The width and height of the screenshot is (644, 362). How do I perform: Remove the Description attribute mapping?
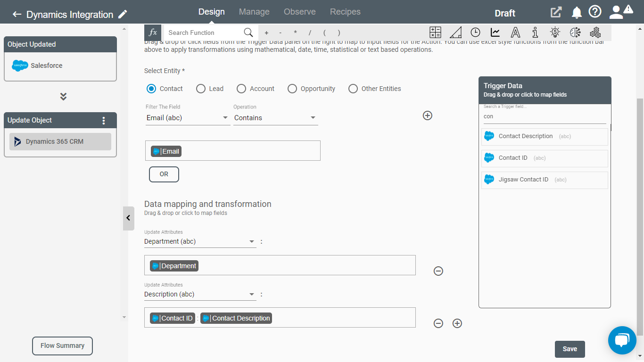pyautogui.click(x=438, y=323)
